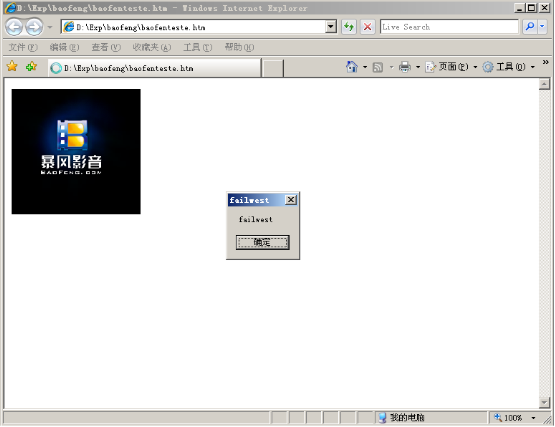Click the Internet Explorer title bar icon
This screenshot has width=555, height=427.
click(11, 8)
